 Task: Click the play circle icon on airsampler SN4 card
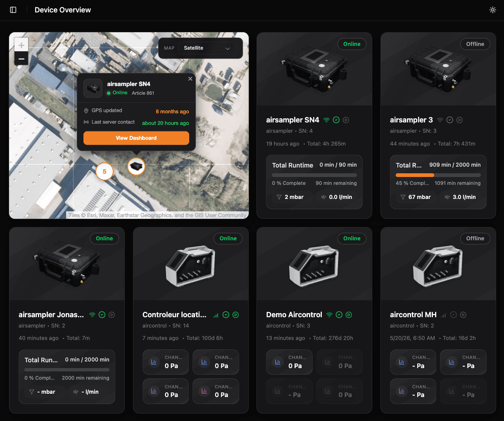tap(346, 120)
